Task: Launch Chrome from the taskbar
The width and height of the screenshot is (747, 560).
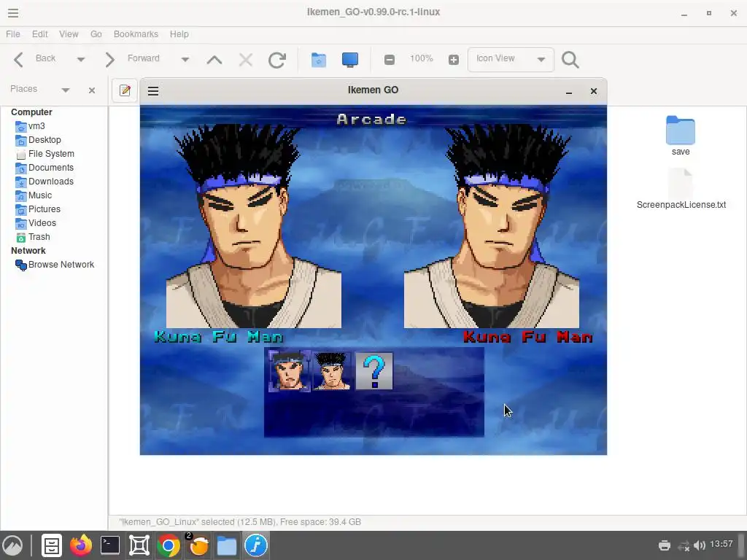Action: pos(169,545)
